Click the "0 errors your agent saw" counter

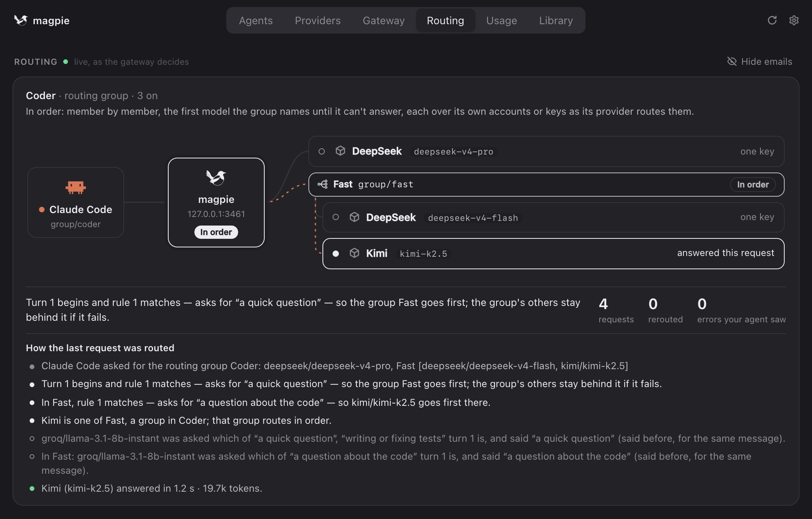point(742,310)
